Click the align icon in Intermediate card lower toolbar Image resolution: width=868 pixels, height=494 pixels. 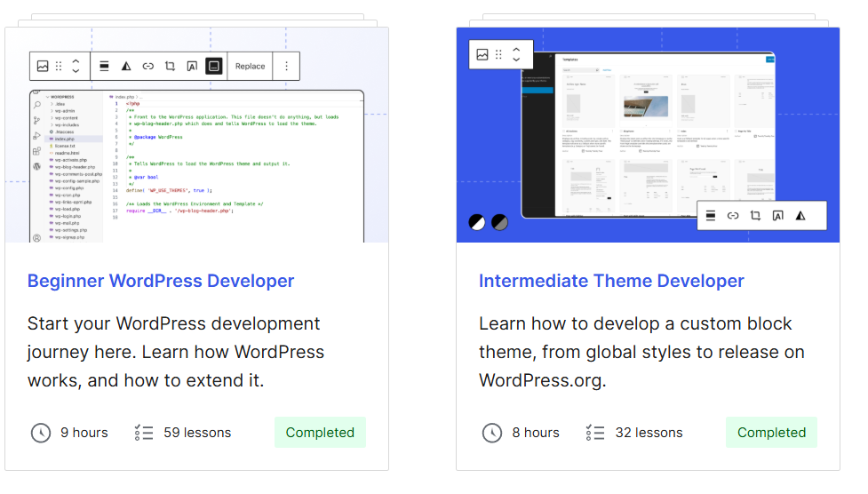tap(711, 216)
